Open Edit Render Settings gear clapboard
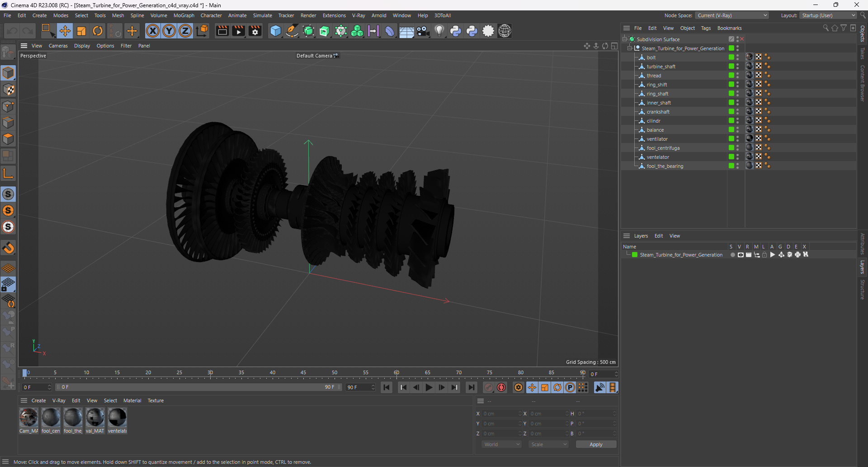The height and width of the screenshot is (467, 868). (x=255, y=31)
